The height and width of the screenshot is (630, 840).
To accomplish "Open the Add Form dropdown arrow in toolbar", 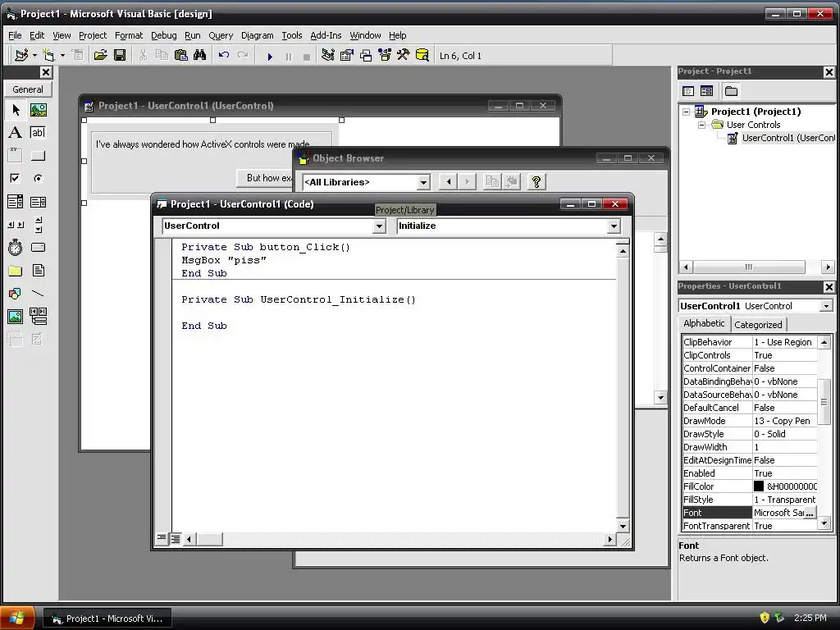I will point(62,55).
